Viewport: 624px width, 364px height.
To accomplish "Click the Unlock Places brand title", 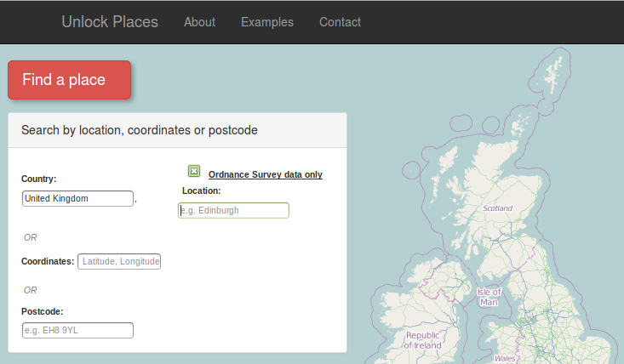I will tap(110, 22).
